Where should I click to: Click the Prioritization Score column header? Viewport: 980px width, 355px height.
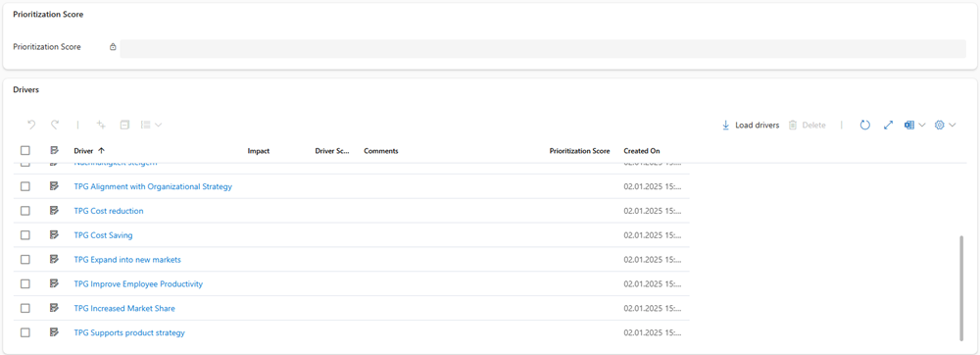pyautogui.click(x=579, y=151)
